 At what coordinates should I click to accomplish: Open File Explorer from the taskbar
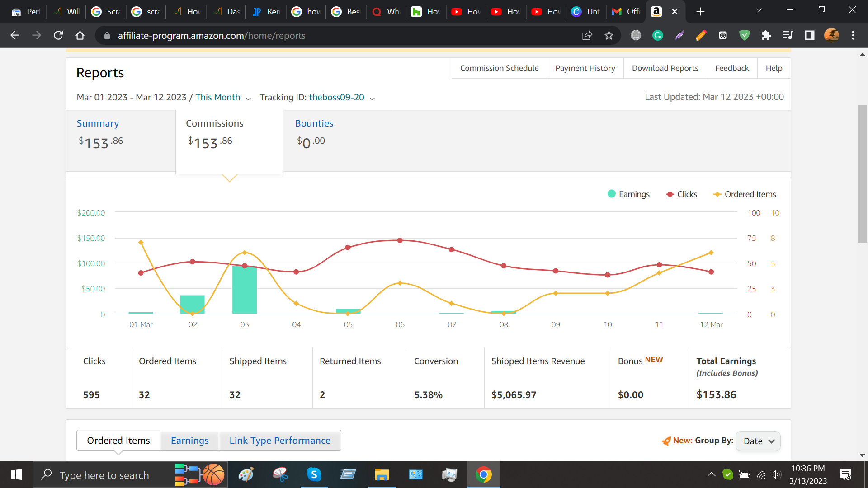pos(382,474)
